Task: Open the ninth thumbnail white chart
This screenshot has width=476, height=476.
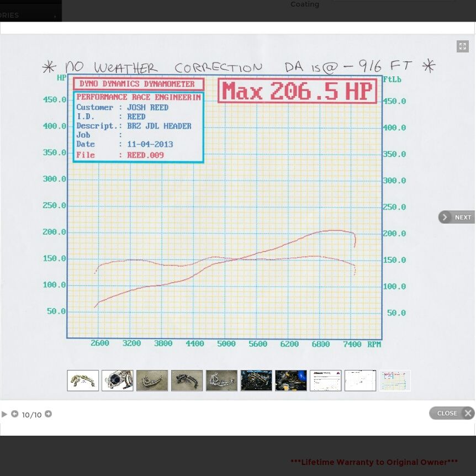Action: coord(360,380)
